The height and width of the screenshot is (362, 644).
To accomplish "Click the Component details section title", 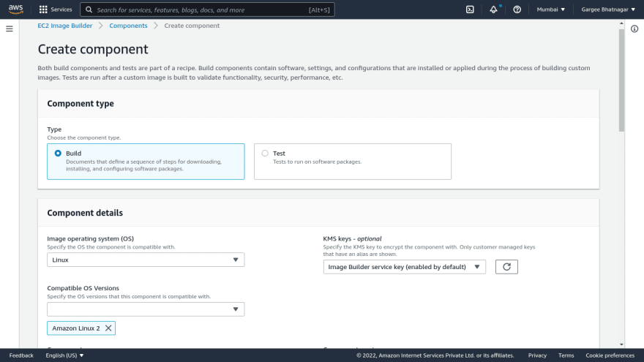I will pos(85,213).
